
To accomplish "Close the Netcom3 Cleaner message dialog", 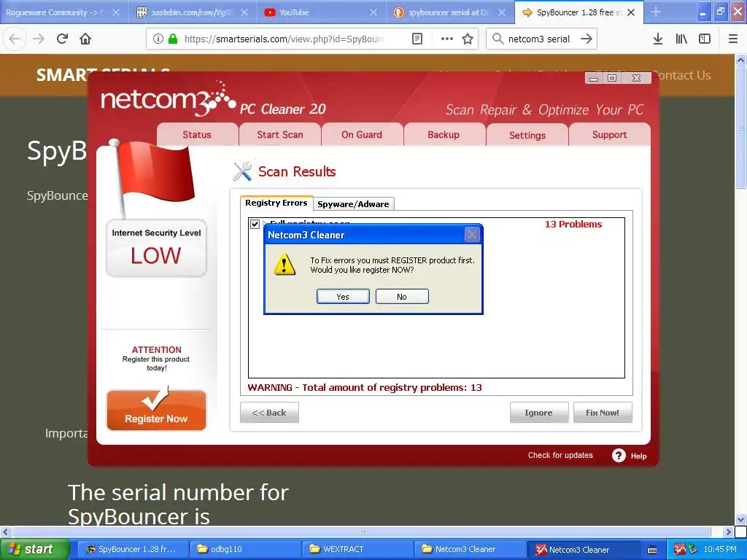I will click(472, 234).
